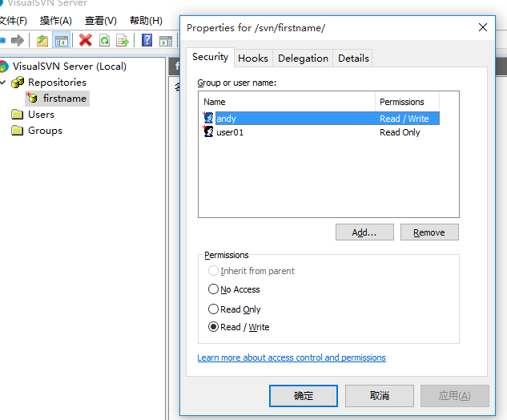Click andy's user avatar icon
The image size is (507, 420).
pos(208,118)
